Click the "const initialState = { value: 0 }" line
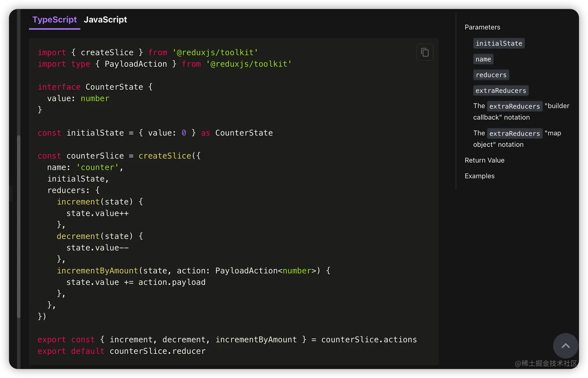 (x=155, y=133)
